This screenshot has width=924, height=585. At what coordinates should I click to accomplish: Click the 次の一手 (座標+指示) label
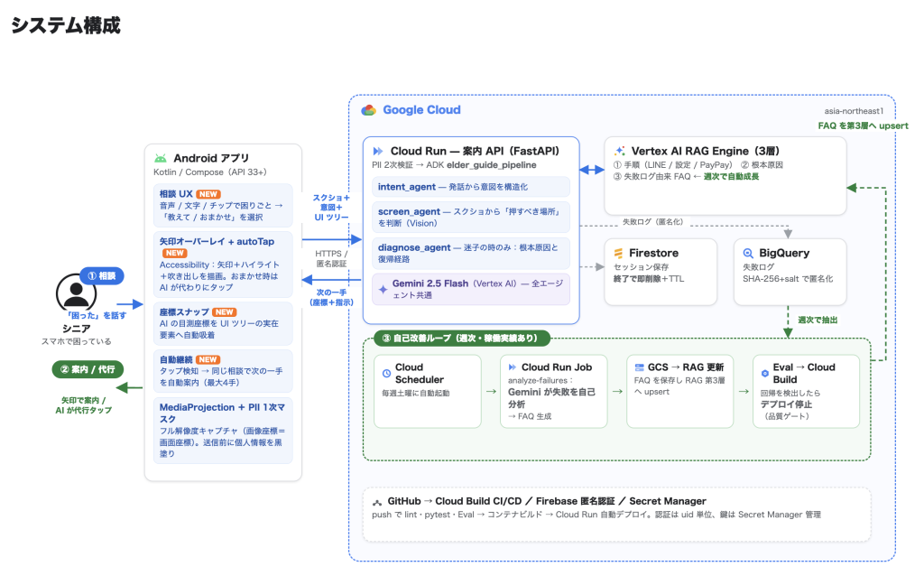(x=331, y=297)
